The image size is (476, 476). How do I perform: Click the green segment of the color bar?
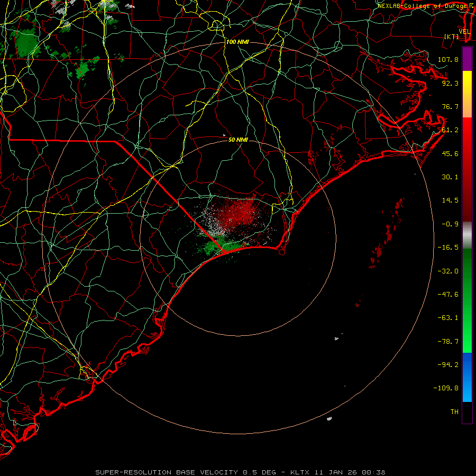pyautogui.click(x=467, y=300)
